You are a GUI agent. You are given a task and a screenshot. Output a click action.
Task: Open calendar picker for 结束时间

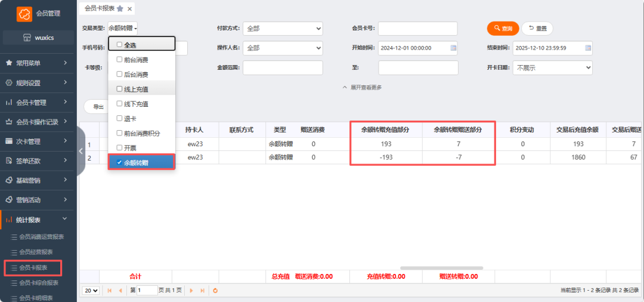(588, 48)
